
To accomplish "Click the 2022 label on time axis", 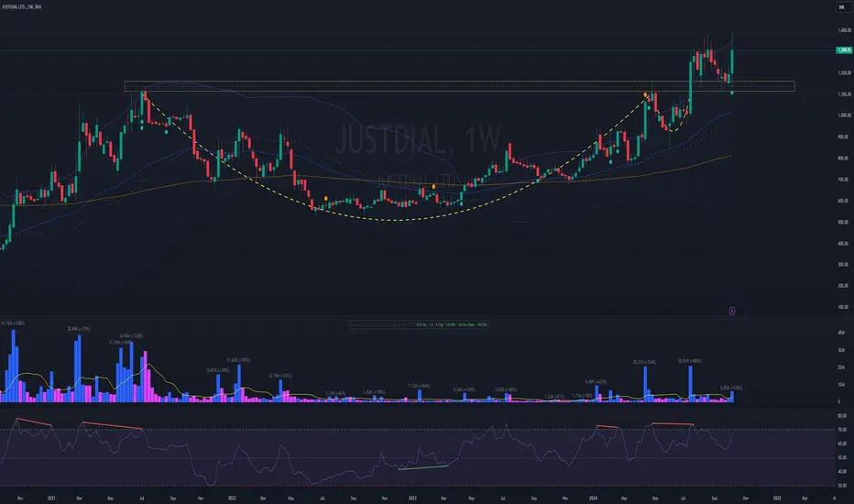I will [232, 498].
